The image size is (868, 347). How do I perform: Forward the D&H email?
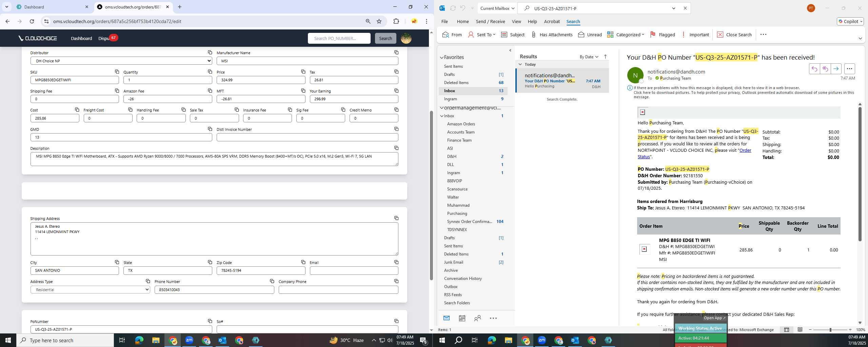pos(836,69)
